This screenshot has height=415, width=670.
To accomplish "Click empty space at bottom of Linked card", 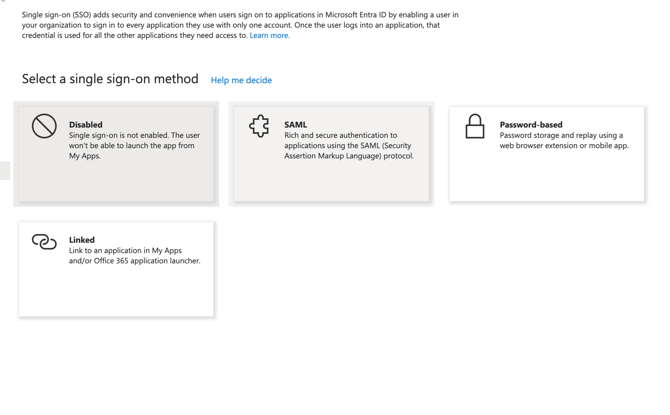I will coord(116,295).
